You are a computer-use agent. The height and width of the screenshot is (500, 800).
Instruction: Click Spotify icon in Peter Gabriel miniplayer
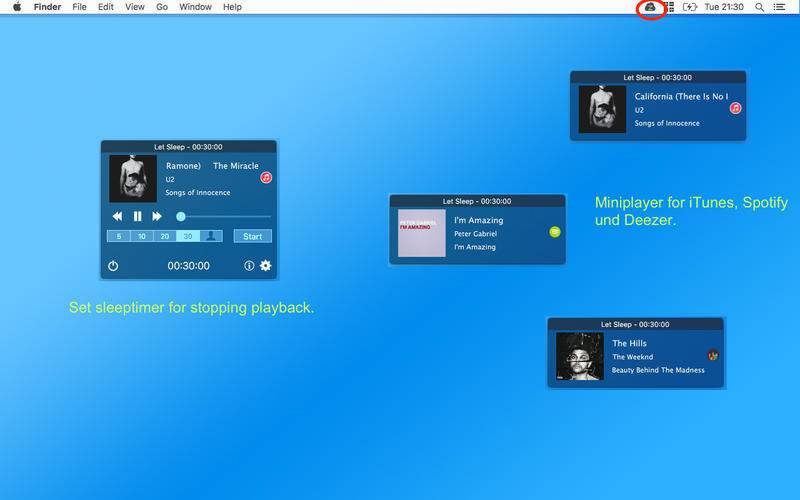click(555, 232)
